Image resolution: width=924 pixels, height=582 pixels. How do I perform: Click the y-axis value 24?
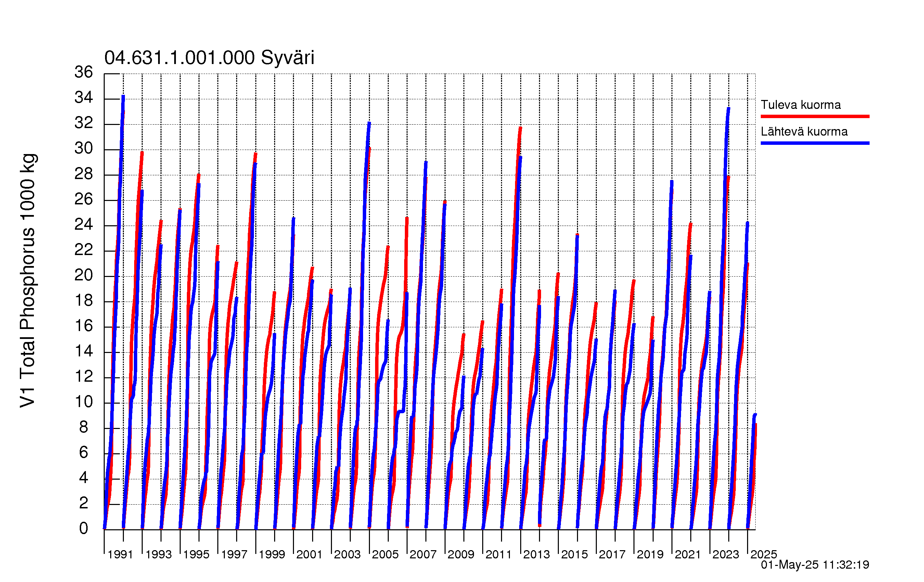tap(84, 224)
